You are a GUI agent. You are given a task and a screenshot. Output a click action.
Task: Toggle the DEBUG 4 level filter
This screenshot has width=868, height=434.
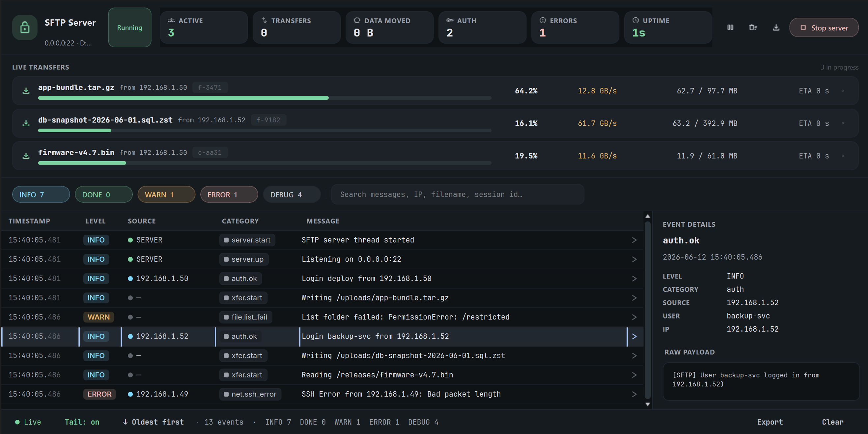coord(292,194)
